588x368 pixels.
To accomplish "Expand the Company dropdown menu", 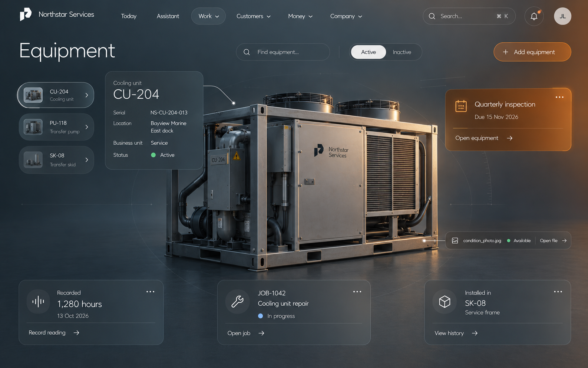I will coord(346,16).
